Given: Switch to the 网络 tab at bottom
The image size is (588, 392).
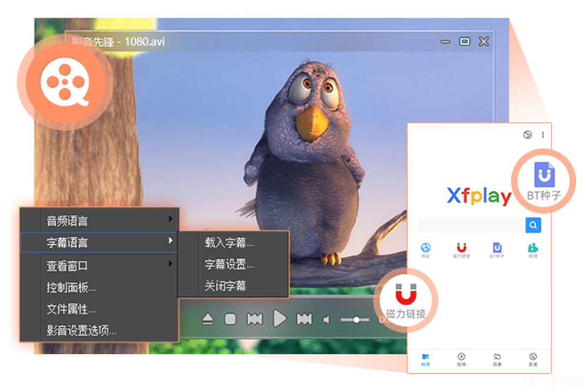Looking at the screenshot, I should pos(425,359).
